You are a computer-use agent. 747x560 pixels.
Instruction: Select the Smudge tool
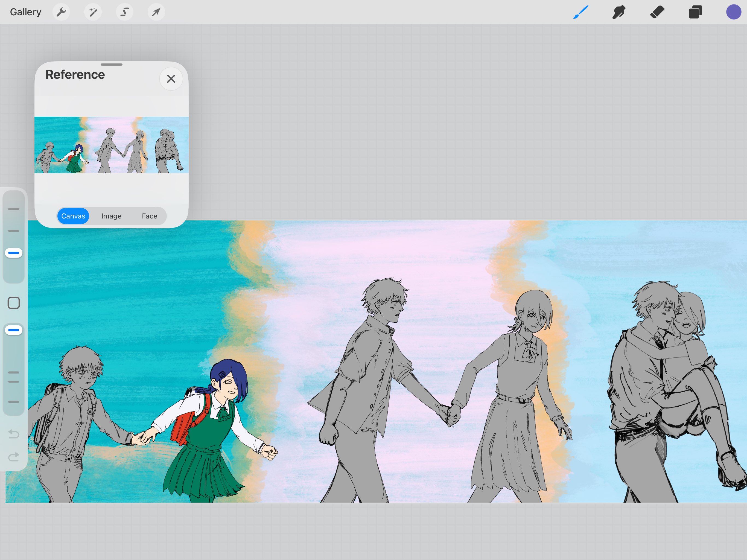point(619,12)
